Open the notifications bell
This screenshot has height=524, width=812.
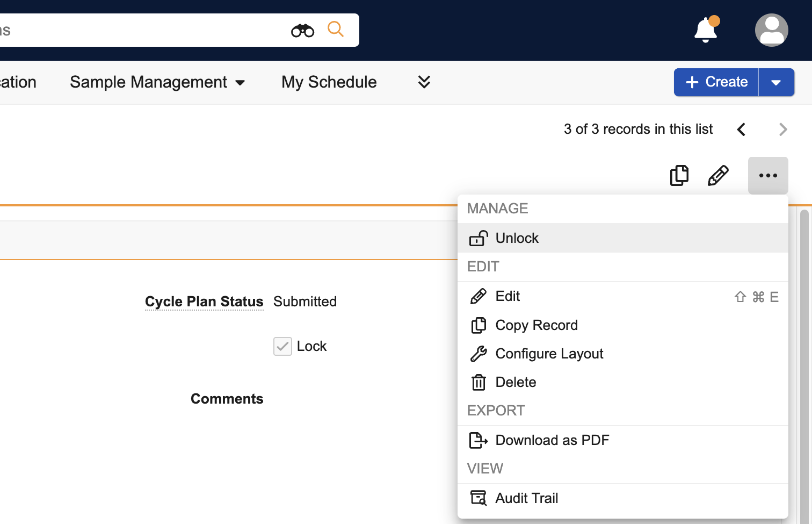tap(706, 30)
